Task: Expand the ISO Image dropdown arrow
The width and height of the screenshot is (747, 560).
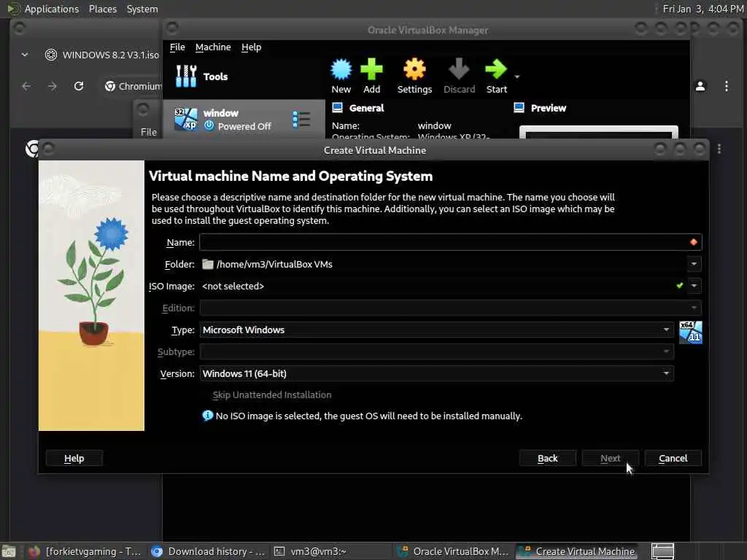Action: point(694,286)
